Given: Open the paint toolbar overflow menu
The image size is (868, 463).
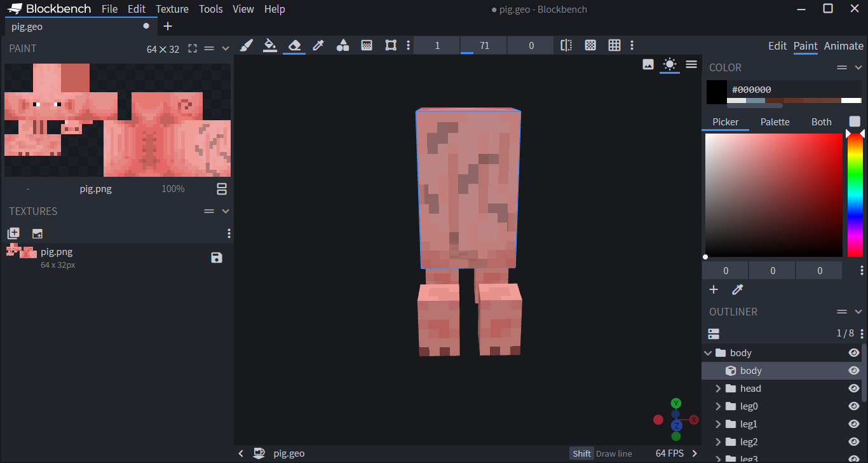Looking at the screenshot, I should pyautogui.click(x=632, y=45).
